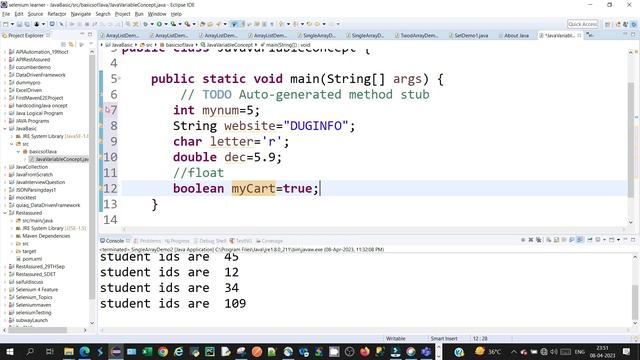Click Clear Console icon in Console toolbar

[x=549, y=240]
